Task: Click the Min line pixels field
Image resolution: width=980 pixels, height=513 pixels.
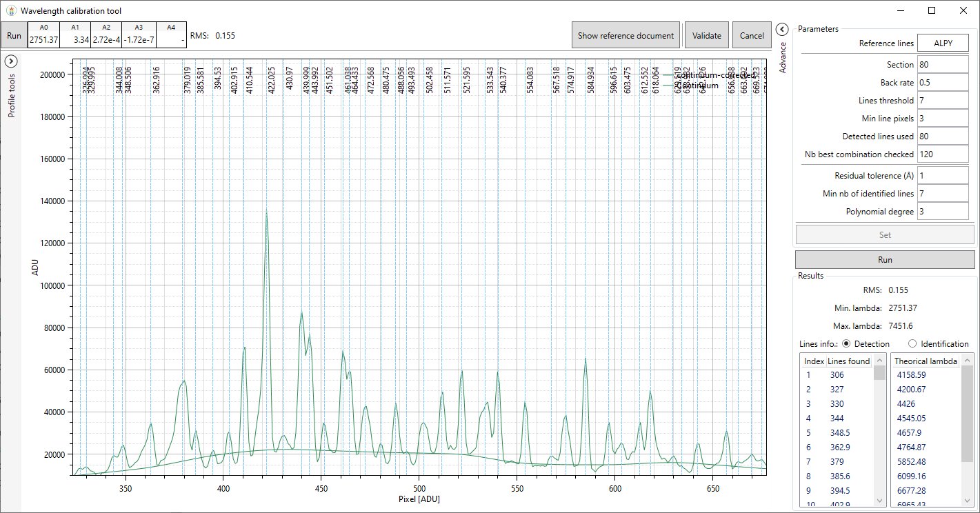Action: click(943, 119)
